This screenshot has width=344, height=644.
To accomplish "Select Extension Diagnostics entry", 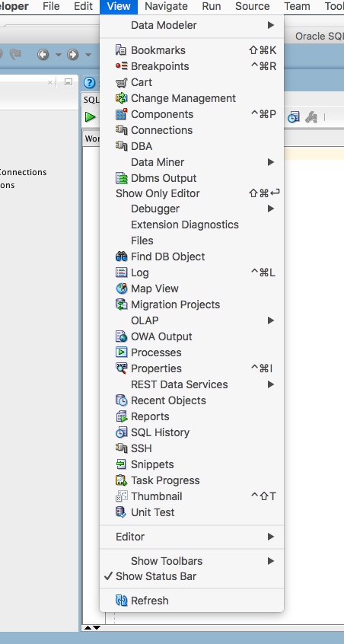I will [192, 225].
